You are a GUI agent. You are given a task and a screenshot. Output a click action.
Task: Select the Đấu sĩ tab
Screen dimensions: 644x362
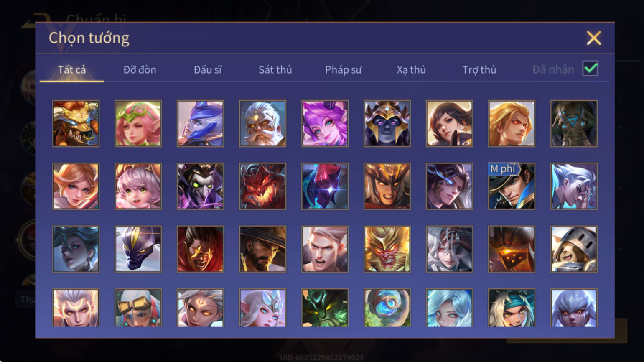click(207, 69)
